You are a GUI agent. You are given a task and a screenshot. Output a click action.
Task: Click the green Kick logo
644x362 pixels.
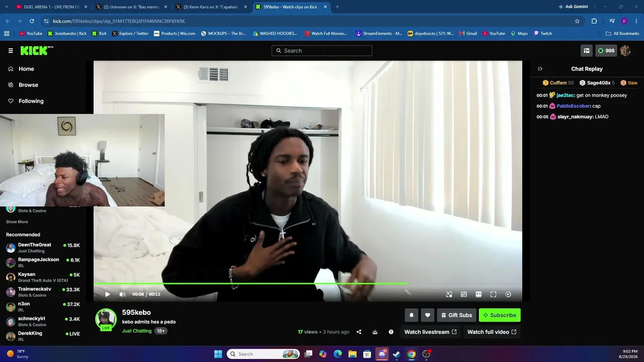tap(36, 50)
